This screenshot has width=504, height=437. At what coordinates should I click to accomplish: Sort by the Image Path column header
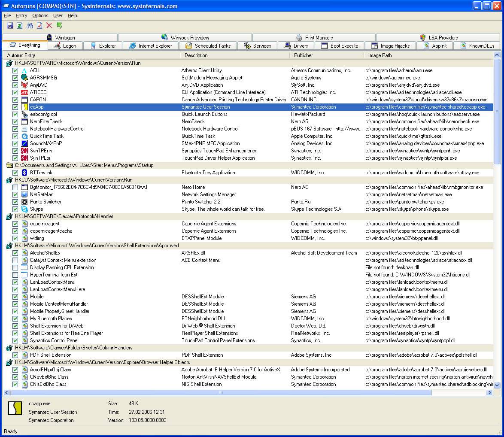click(428, 55)
